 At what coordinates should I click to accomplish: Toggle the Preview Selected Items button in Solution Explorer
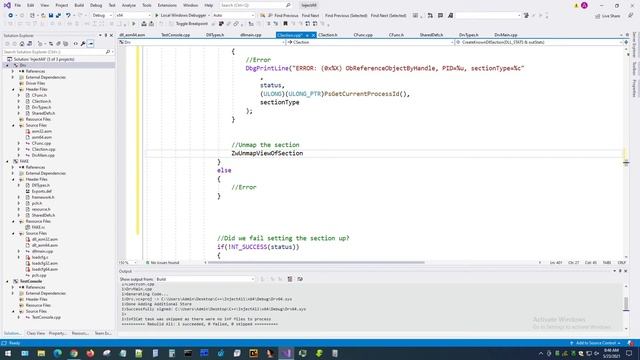(x=91, y=44)
